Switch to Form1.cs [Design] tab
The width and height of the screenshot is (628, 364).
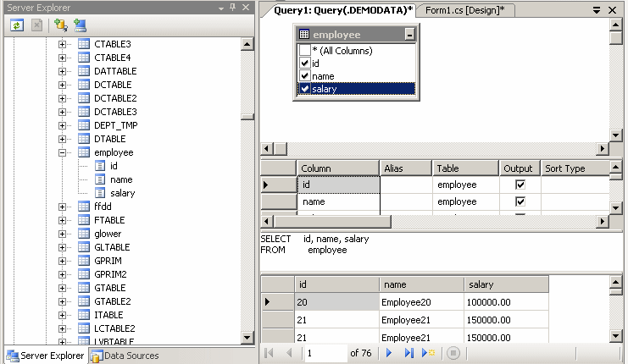click(x=464, y=10)
